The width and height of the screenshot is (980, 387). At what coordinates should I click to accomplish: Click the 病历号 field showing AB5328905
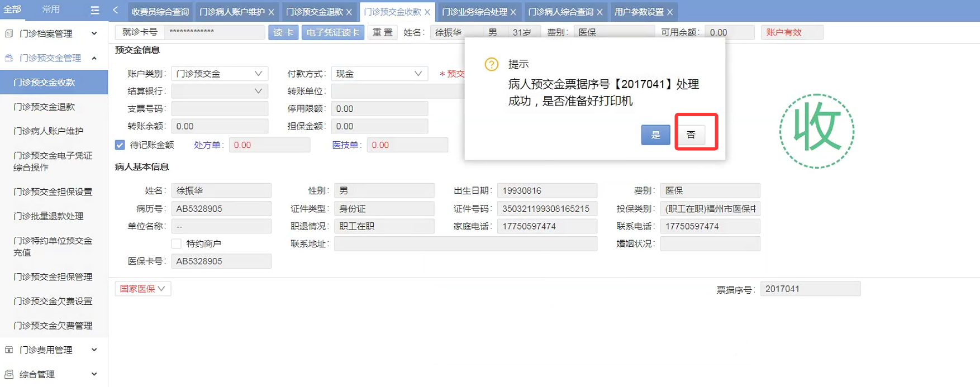pyautogui.click(x=221, y=209)
